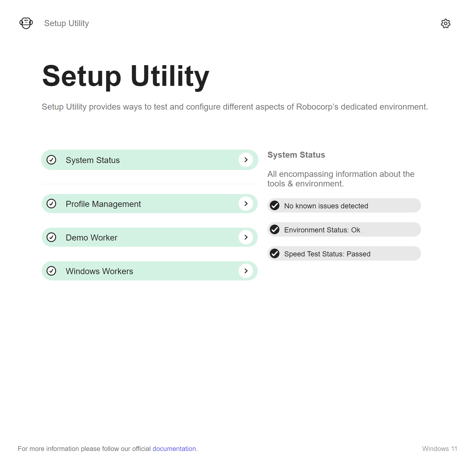Click the Setup Utility header title text
This screenshot has width=476, height=463.
[66, 23]
